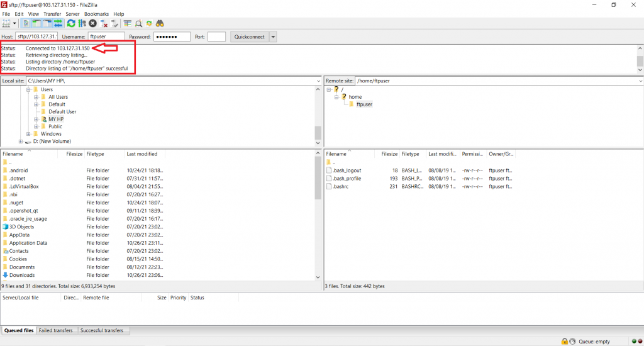The width and height of the screenshot is (644, 346).
Task: Click into the Password field
Action: pyautogui.click(x=172, y=36)
